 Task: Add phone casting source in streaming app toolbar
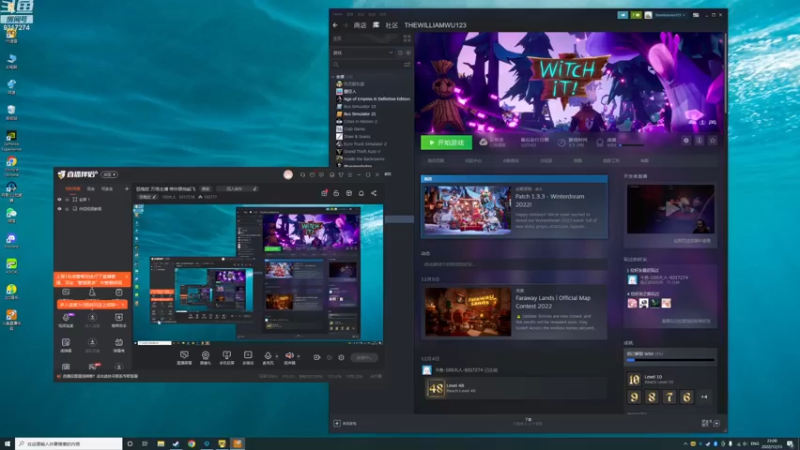click(227, 357)
